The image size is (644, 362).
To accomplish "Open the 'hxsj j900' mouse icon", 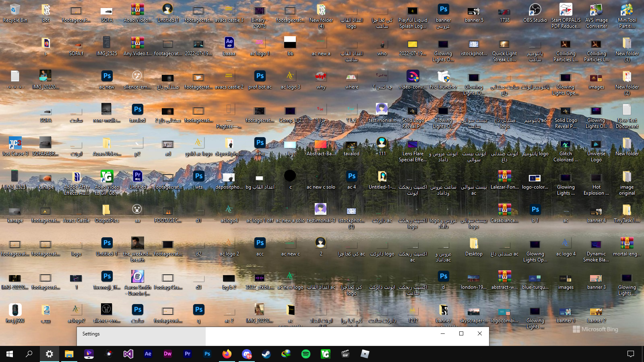I will point(15,313).
